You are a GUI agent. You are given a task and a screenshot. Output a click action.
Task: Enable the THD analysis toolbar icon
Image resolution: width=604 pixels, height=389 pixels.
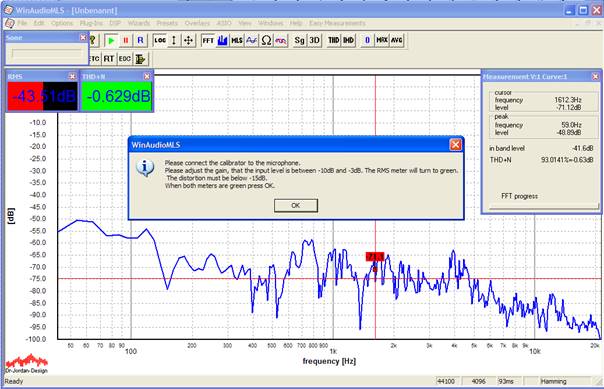point(334,40)
